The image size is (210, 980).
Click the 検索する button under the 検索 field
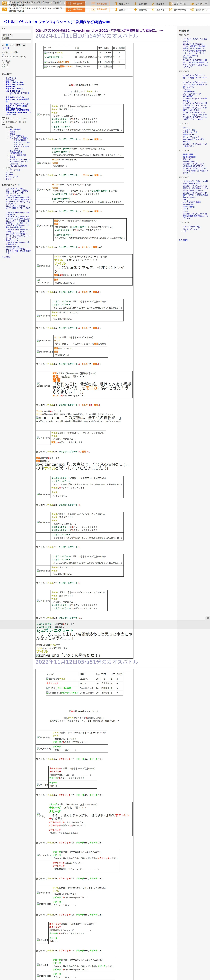point(7,35)
